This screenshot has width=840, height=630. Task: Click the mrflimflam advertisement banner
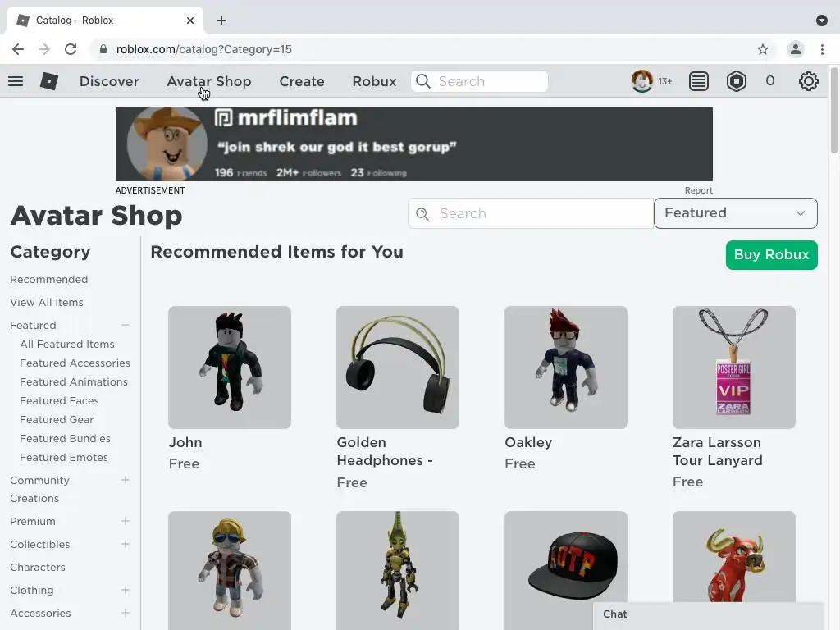[414, 144]
